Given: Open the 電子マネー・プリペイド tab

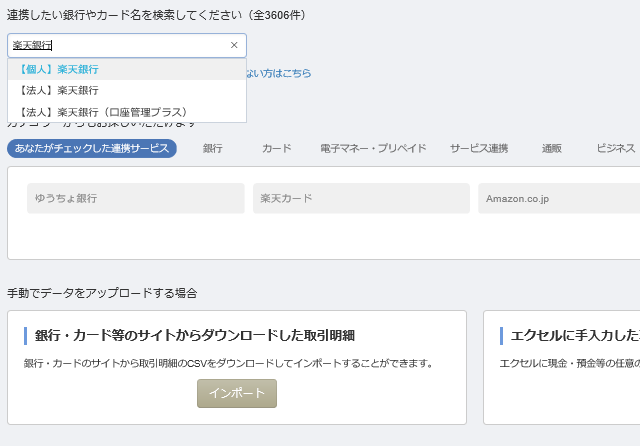Looking at the screenshot, I should (x=373, y=148).
